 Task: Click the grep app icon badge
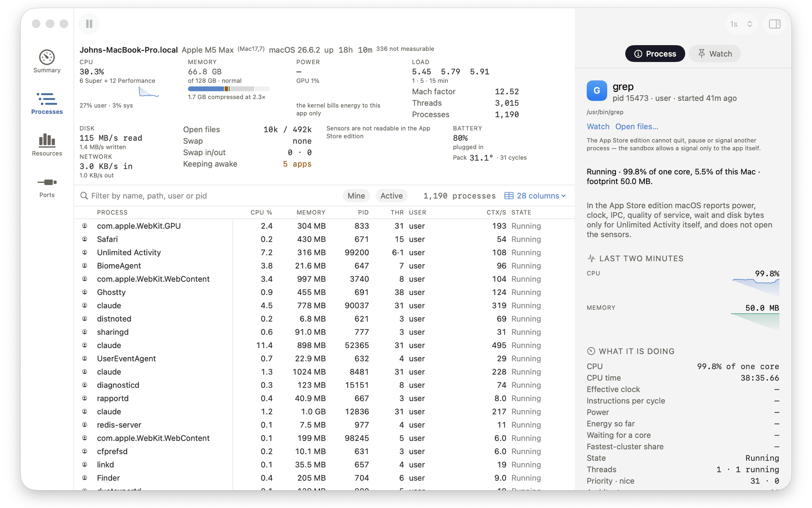[x=597, y=90]
